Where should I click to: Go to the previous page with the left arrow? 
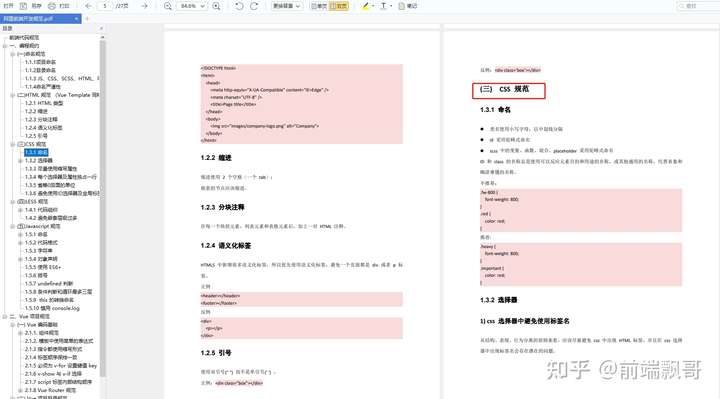pos(88,6)
